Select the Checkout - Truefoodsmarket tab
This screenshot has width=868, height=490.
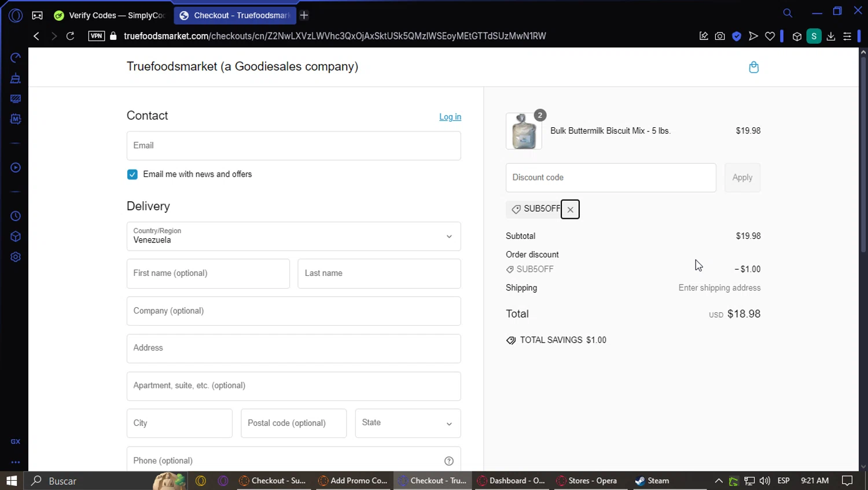point(235,16)
